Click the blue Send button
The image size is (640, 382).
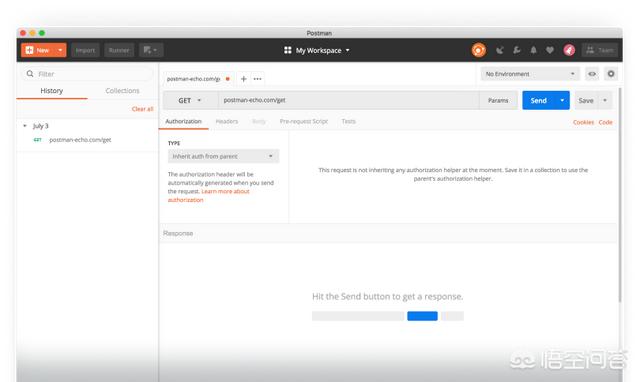coord(538,100)
